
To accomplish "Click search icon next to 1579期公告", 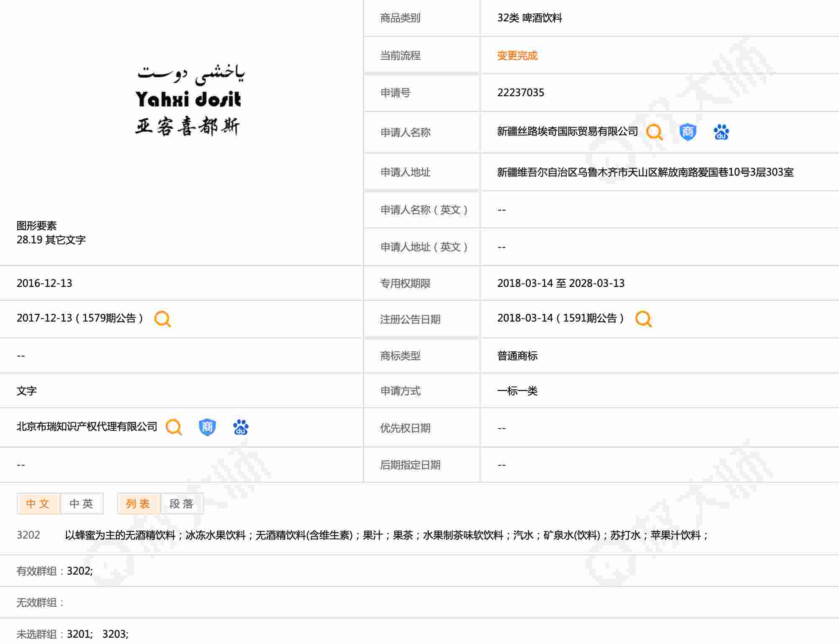I will point(162,319).
